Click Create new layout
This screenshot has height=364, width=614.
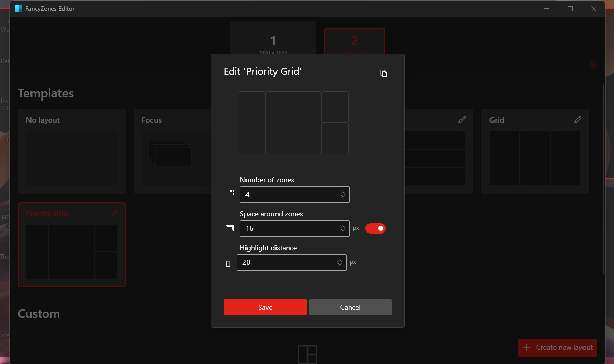click(x=558, y=348)
